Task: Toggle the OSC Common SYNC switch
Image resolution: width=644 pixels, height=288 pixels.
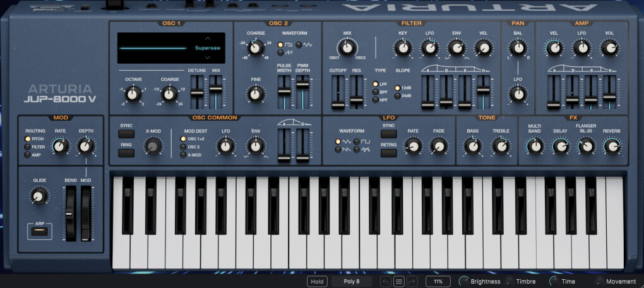Action: tap(126, 134)
